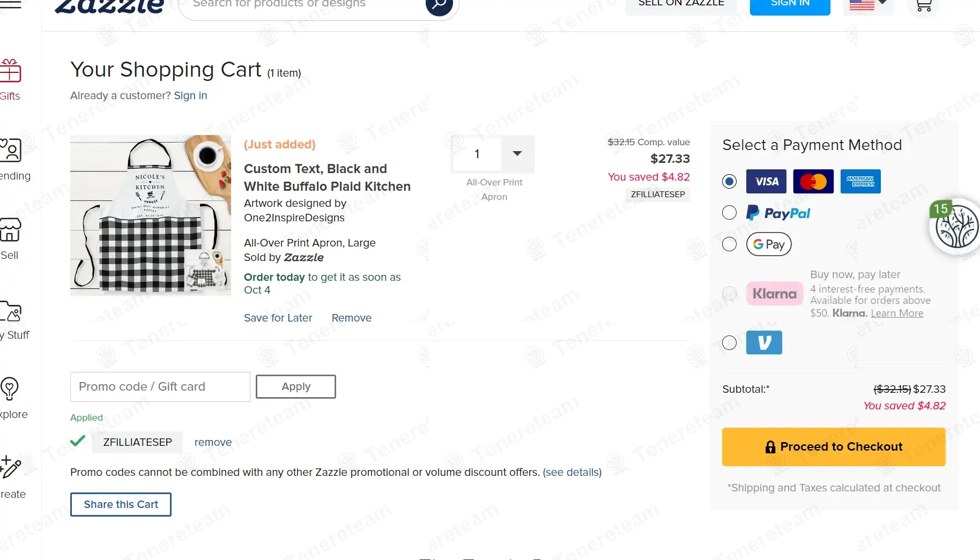Open the Gifts sidebar icon

[x=10, y=71]
